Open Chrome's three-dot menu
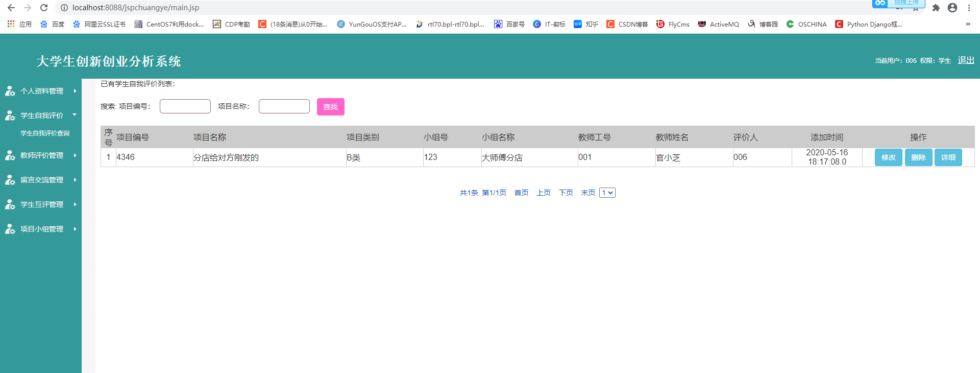Screen dimensions: 980x373 pos(969,8)
